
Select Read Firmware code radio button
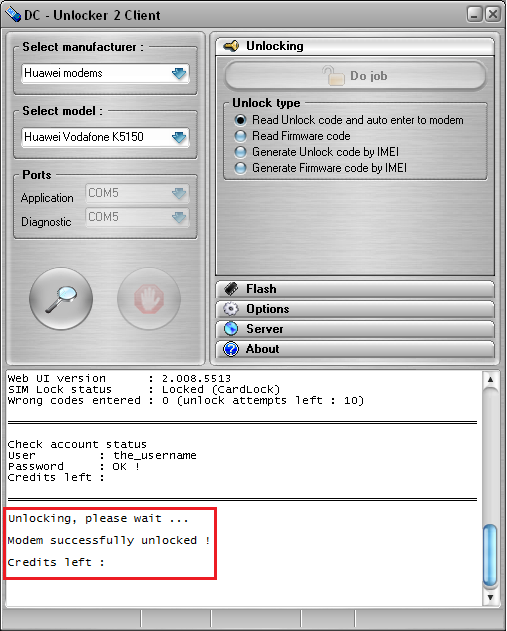[x=240, y=136]
